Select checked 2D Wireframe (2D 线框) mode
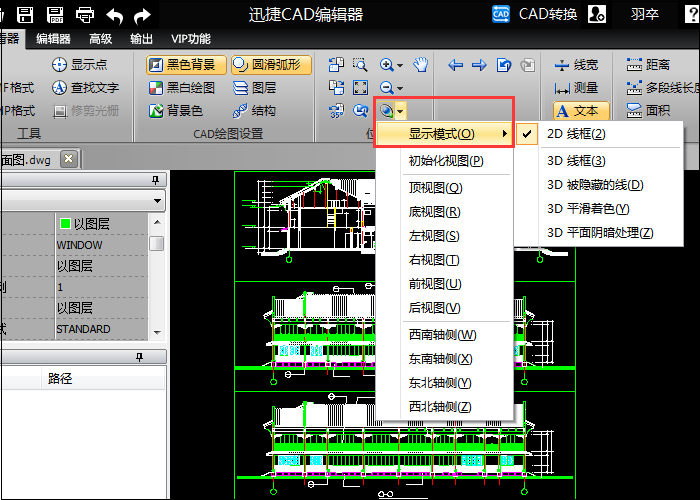Screen dimensions: 700x500 (576, 133)
